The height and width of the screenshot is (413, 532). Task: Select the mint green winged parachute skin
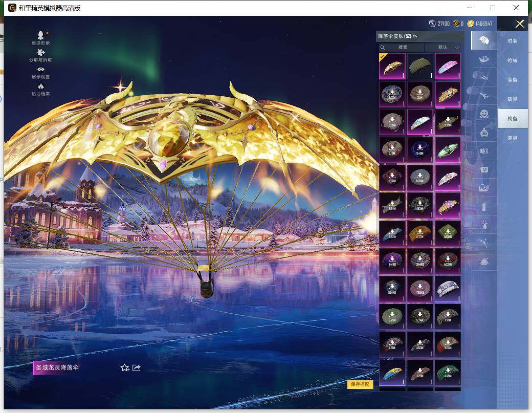click(x=448, y=150)
